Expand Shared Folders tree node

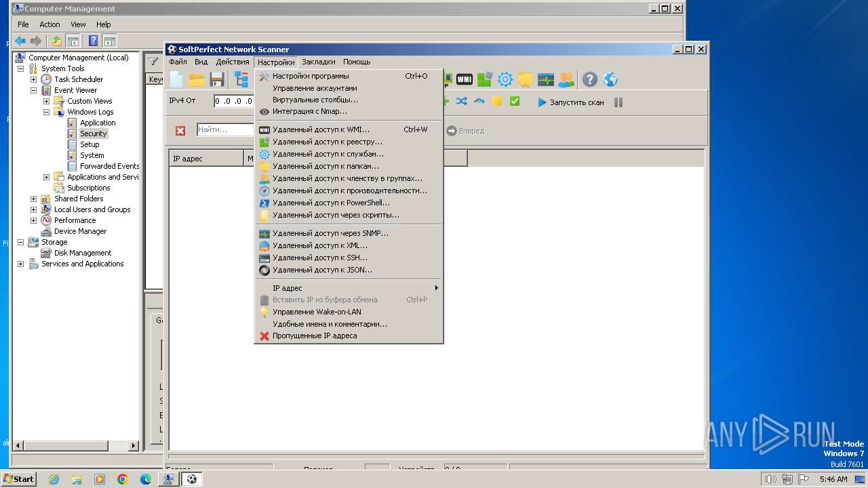tap(33, 199)
